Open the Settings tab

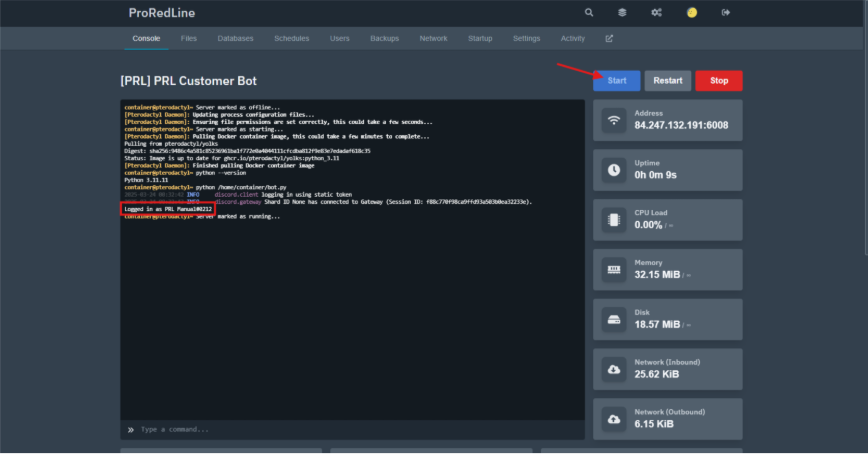click(x=526, y=38)
